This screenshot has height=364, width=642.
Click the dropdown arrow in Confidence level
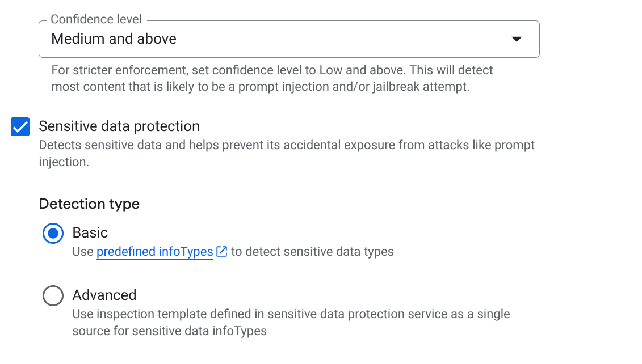click(x=516, y=39)
